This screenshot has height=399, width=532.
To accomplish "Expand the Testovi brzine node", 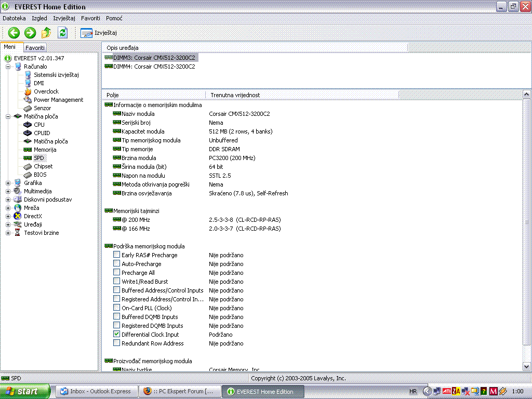I will pos(8,233).
